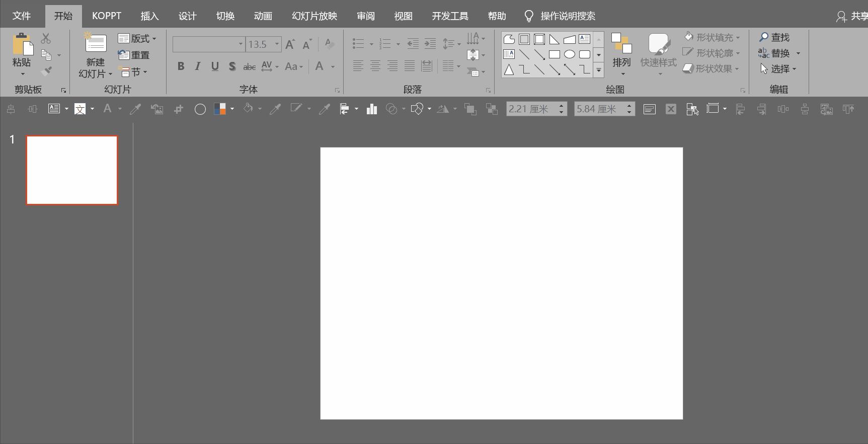868x444 pixels.
Task: Toggle Italic formatting
Action: (x=198, y=66)
